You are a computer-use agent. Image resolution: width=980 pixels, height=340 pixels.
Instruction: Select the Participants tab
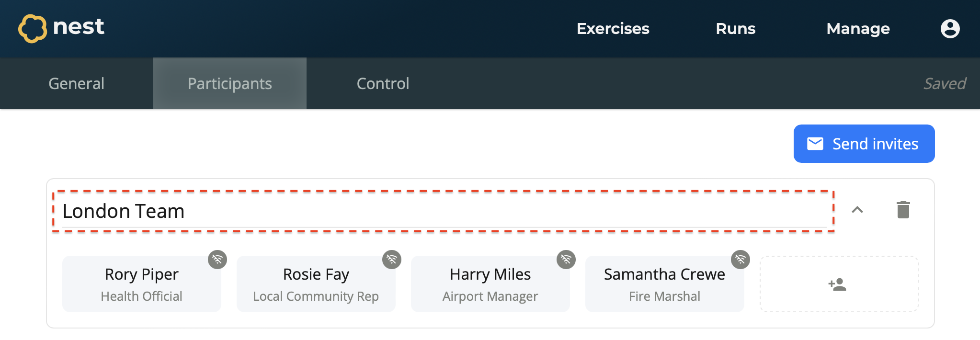click(230, 84)
